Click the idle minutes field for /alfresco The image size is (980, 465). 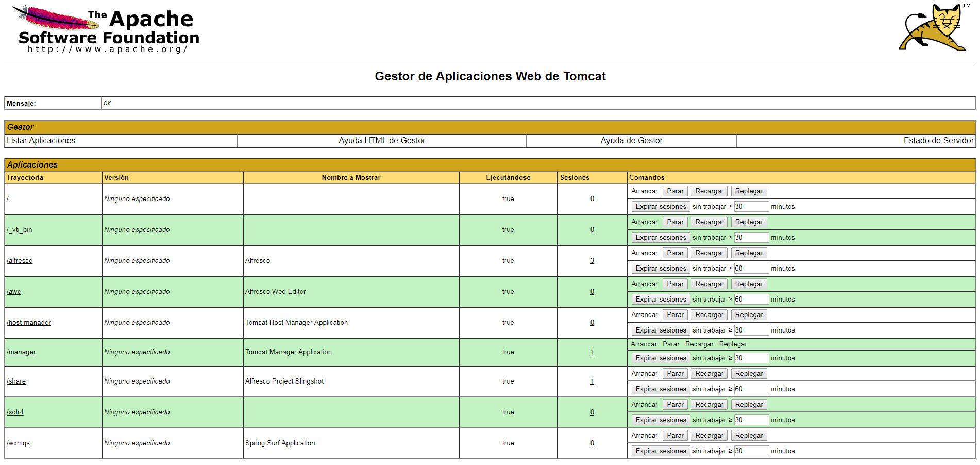coord(751,269)
